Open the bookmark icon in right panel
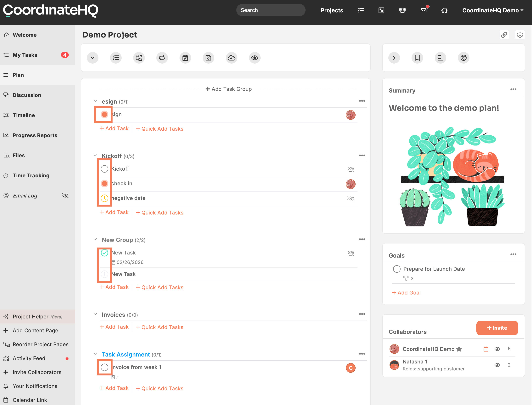 417,58
